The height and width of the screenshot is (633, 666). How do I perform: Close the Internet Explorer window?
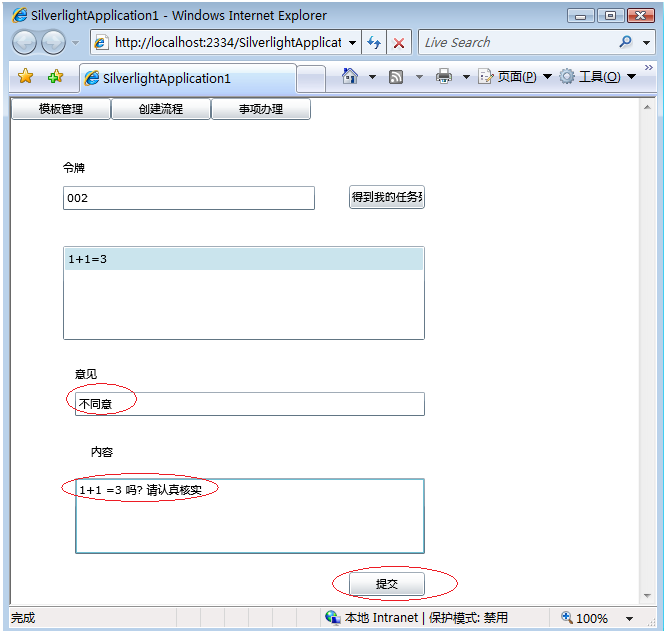[641, 16]
